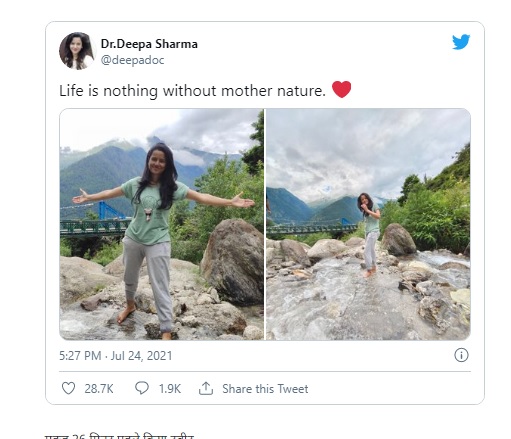Click the 28.7K likes count
This screenshot has height=439, width=511.
pos(99,389)
